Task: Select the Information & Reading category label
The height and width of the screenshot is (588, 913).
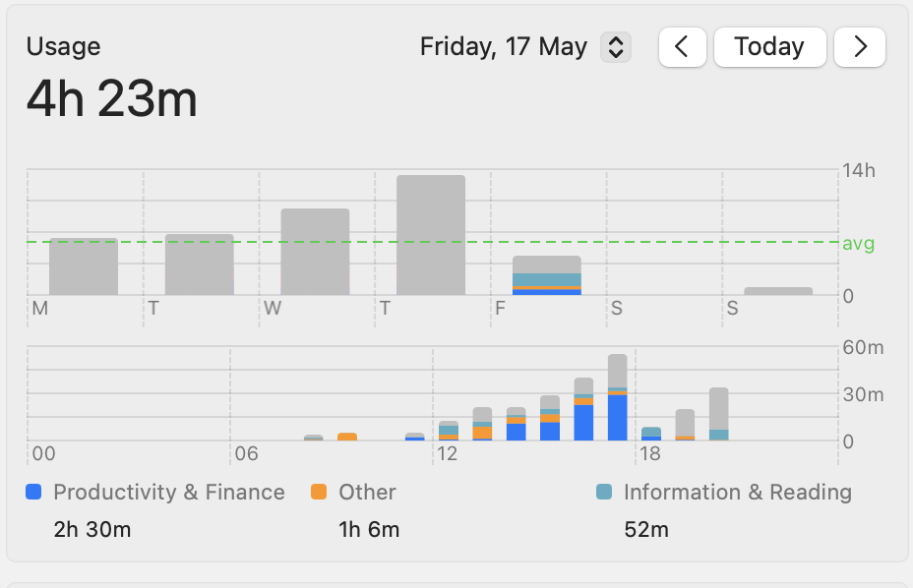Action: (737, 493)
